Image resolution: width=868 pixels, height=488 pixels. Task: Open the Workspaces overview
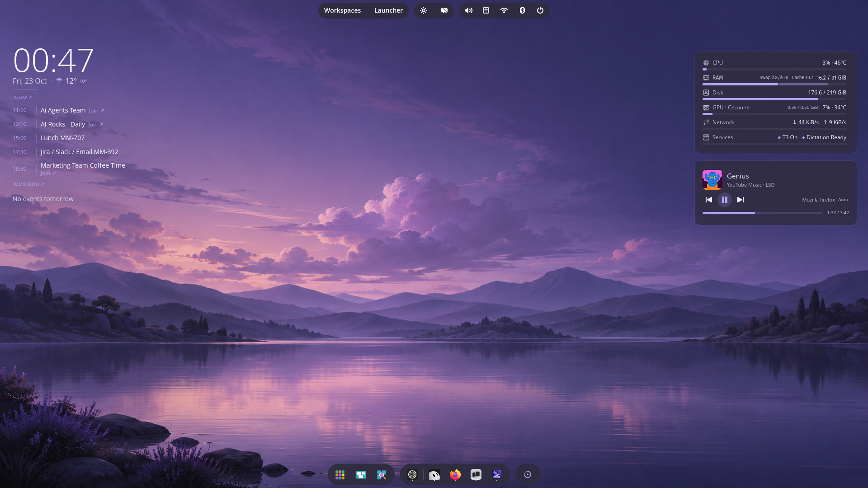coord(342,10)
